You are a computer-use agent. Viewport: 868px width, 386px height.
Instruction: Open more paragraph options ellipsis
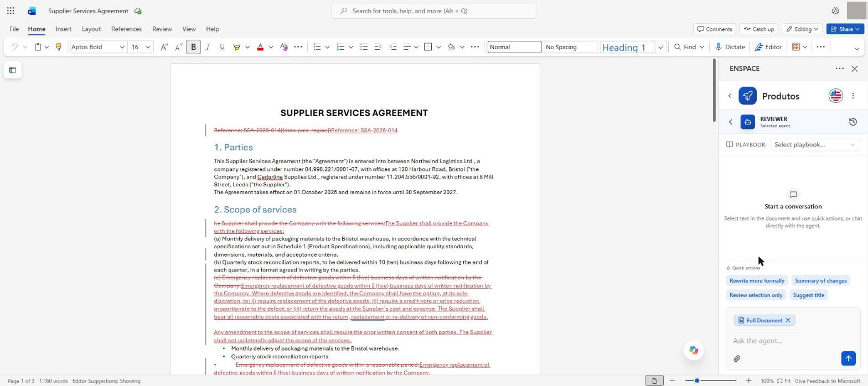(474, 47)
